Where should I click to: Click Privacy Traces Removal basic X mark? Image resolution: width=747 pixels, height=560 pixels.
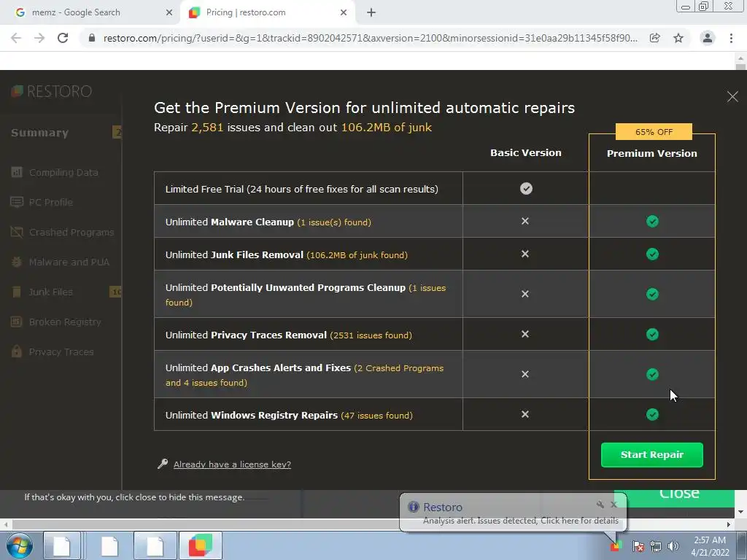click(x=525, y=334)
